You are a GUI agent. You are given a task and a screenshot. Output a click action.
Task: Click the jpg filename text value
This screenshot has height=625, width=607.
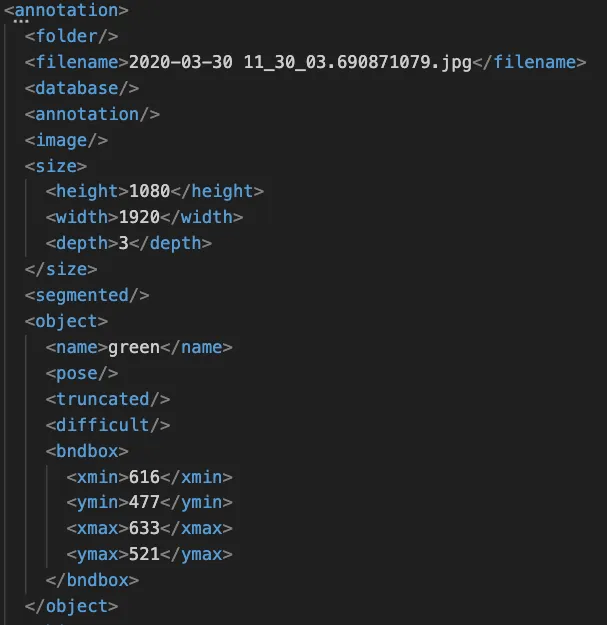301,62
